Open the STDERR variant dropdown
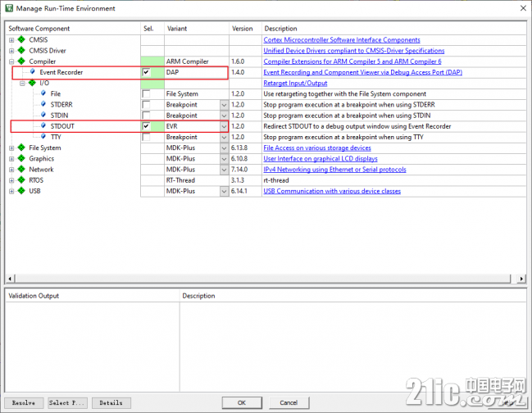The width and height of the screenshot is (532, 413). (x=224, y=105)
